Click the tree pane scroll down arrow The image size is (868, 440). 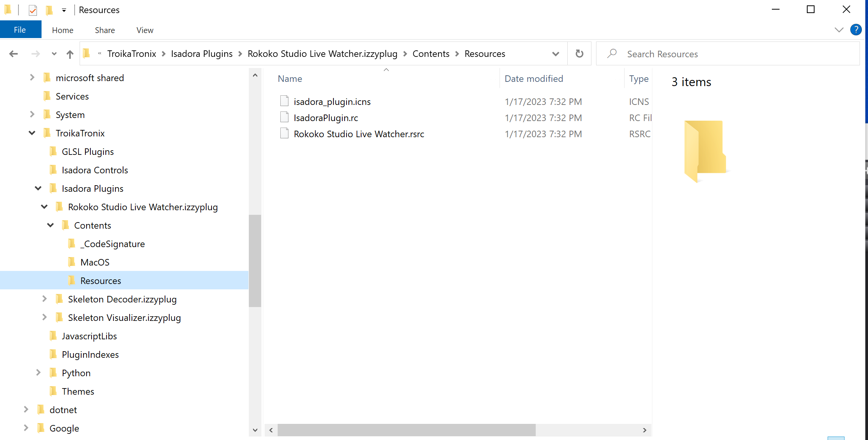255,430
